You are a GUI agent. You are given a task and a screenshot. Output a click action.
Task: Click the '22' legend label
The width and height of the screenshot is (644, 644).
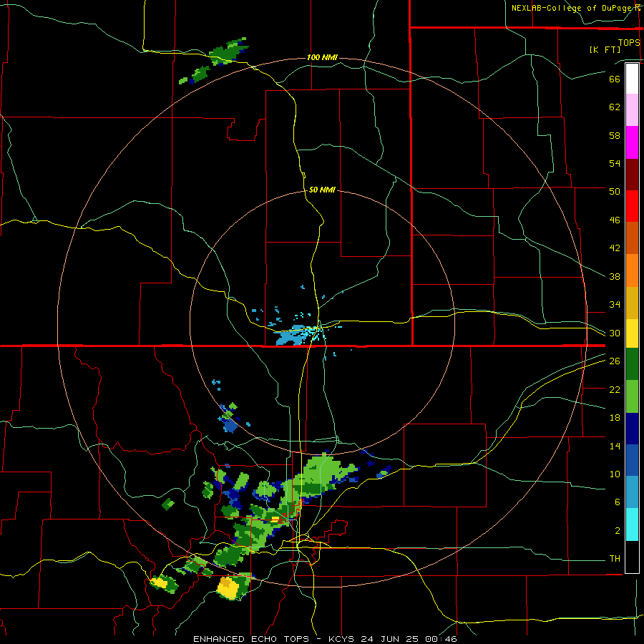pyautogui.click(x=615, y=389)
